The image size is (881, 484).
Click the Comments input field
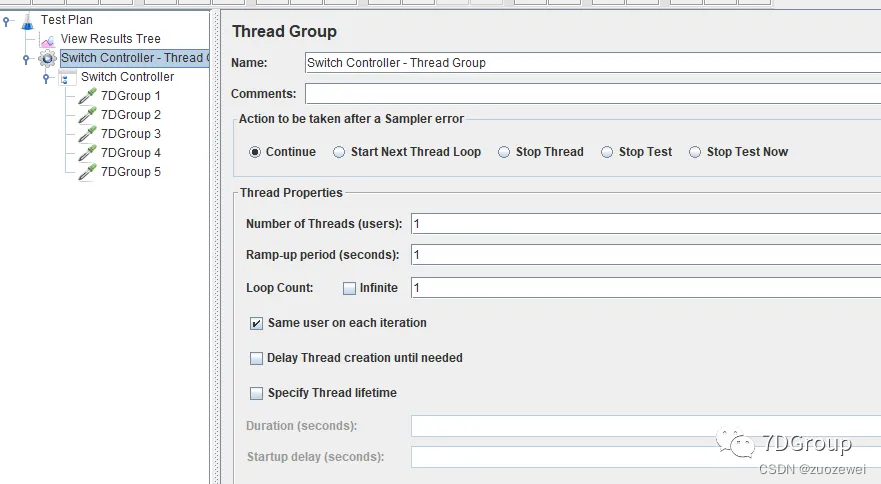tap(593, 94)
